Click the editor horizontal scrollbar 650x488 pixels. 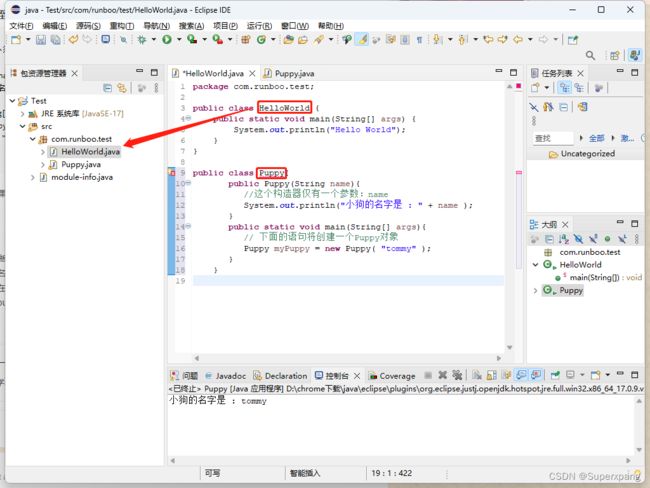348,358
